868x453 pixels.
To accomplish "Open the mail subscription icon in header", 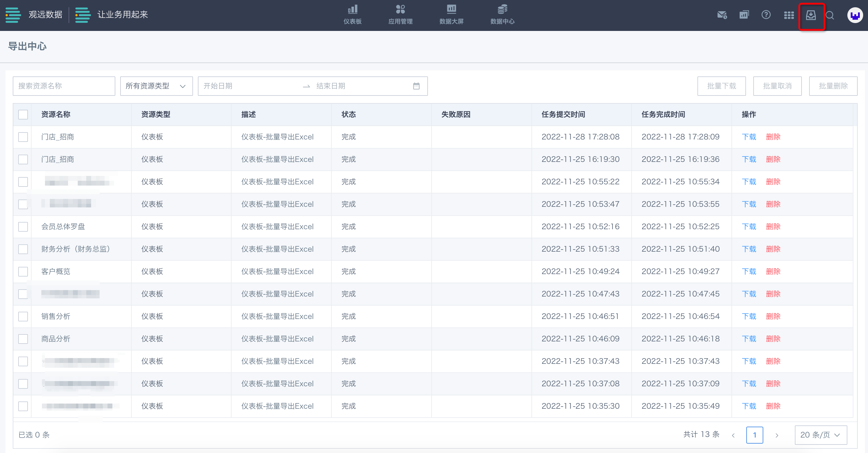I will 722,15.
